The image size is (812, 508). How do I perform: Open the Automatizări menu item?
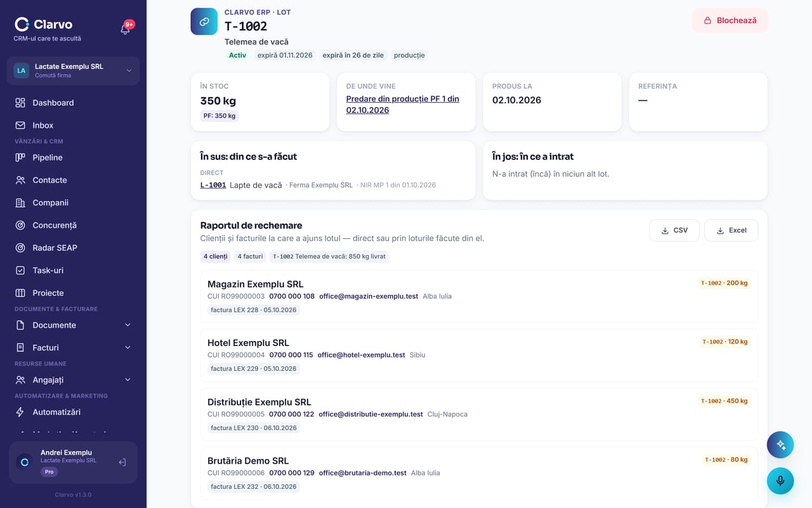(74, 412)
